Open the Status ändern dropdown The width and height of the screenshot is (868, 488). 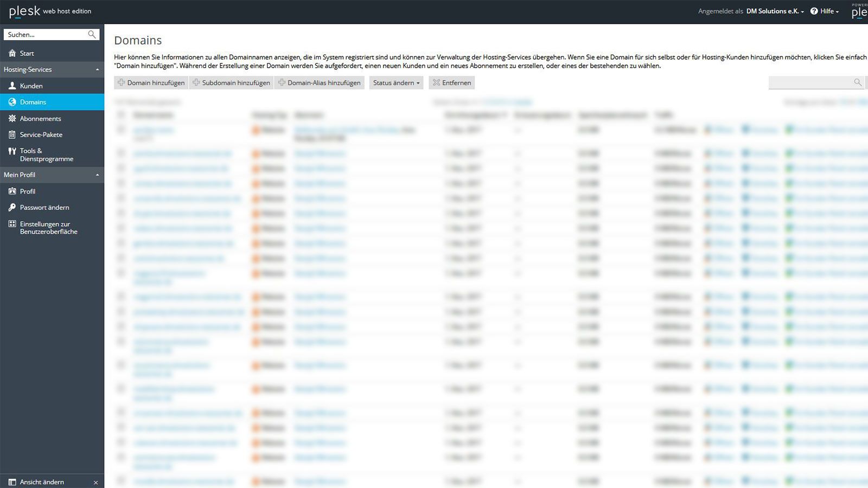point(395,82)
